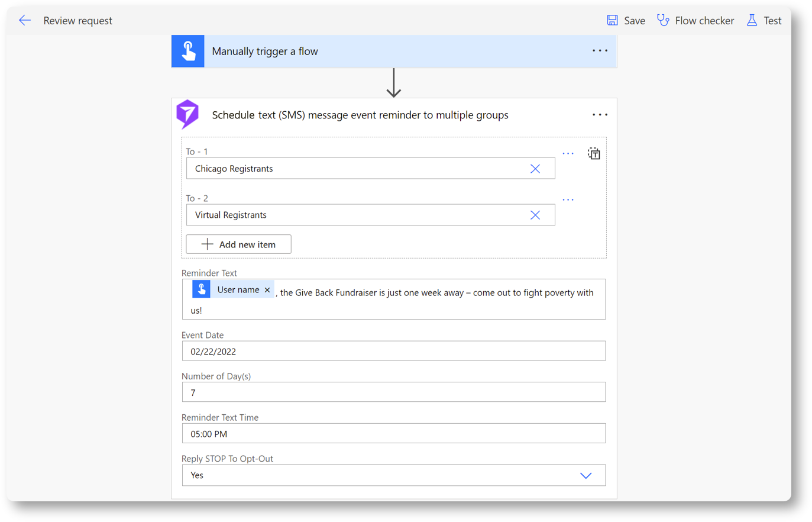
Task: Click the Number of Day(s) field
Action: (393, 392)
